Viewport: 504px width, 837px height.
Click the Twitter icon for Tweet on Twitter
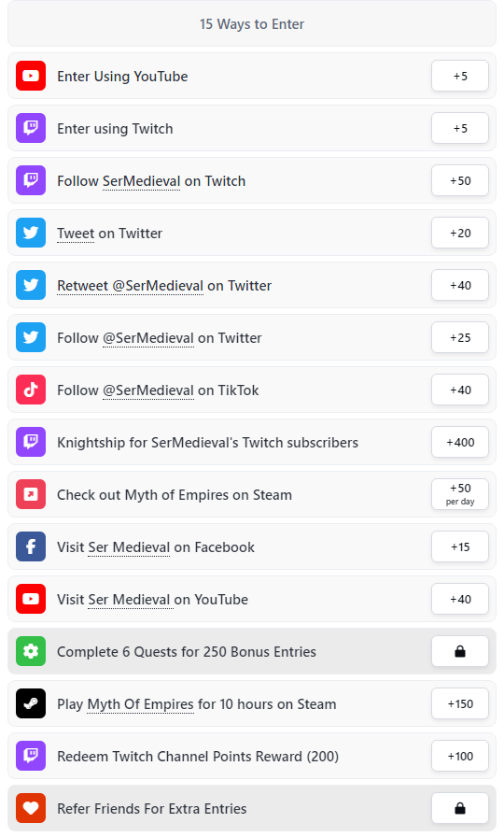pos(31,233)
